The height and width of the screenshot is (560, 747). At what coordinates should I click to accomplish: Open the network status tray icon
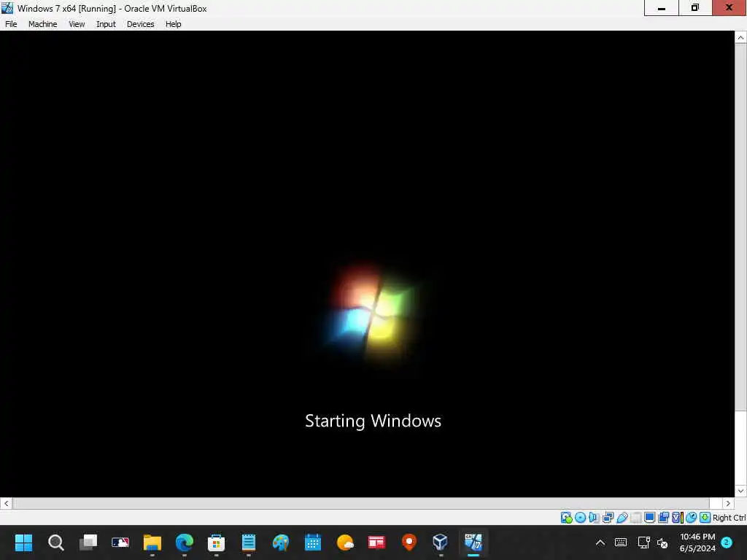coord(643,542)
